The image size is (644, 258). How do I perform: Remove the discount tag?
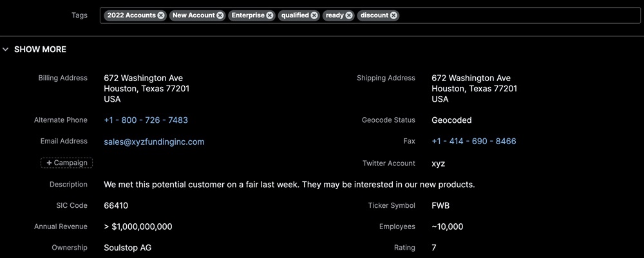(393, 15)
